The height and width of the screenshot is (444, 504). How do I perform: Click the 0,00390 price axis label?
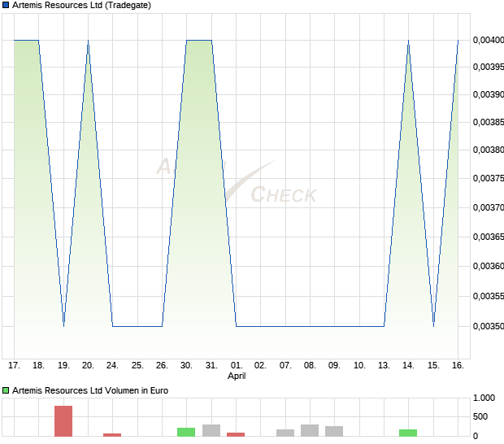click(x=489, y=94)
